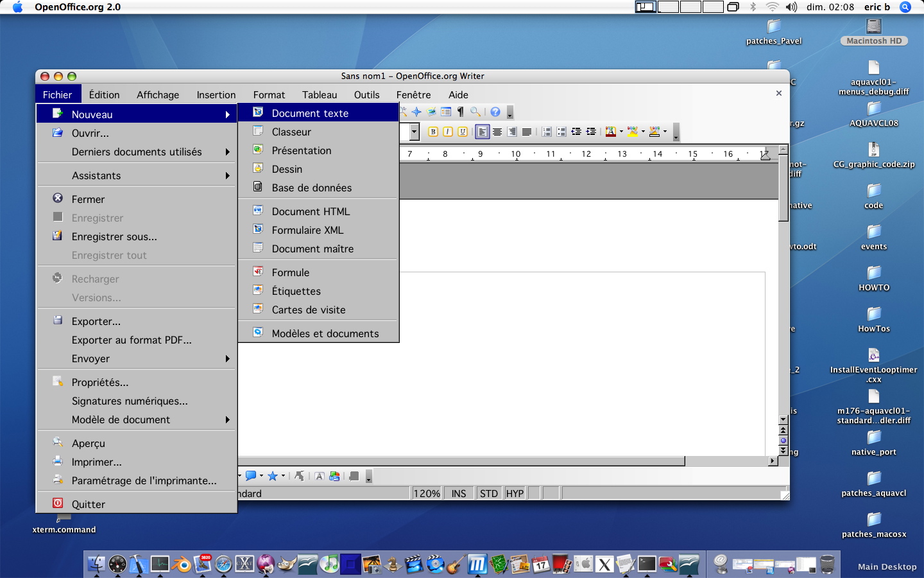Open the Macintosh HD desktop icon
The image size is (924, 578).
point(874,32)
